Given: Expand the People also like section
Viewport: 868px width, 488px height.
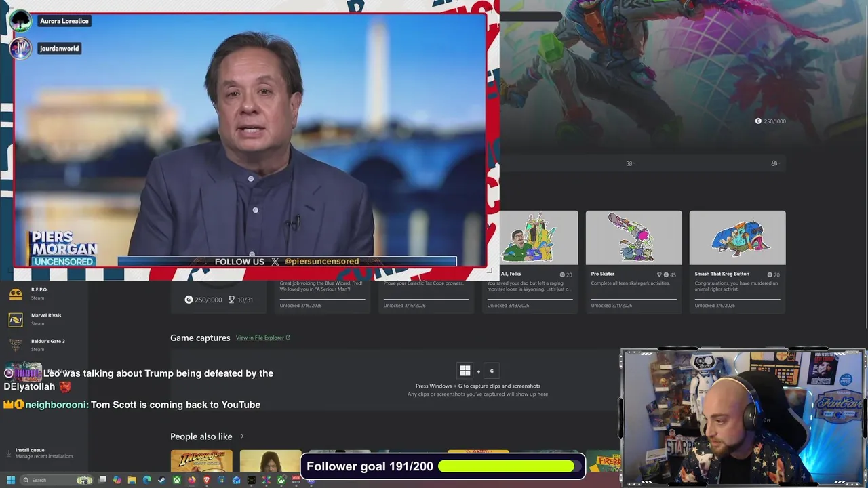Looking at the screenshot, I should click(241, 436).
